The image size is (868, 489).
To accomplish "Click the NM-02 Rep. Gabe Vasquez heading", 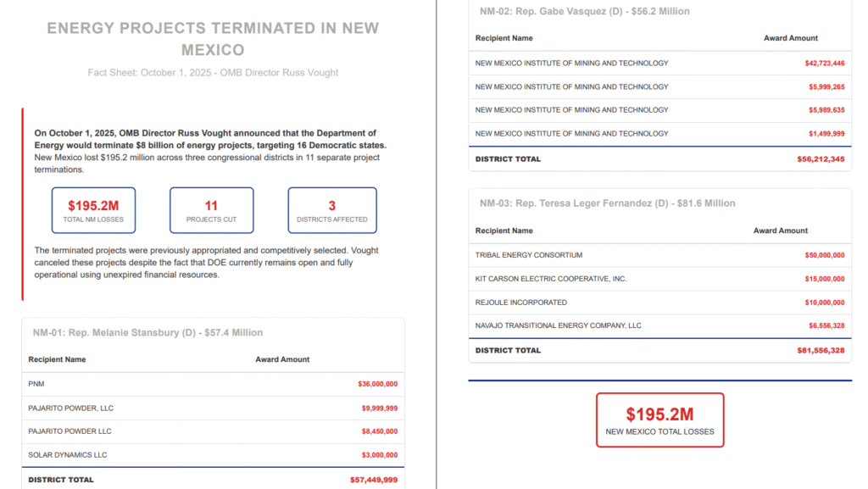I will 584,12.
